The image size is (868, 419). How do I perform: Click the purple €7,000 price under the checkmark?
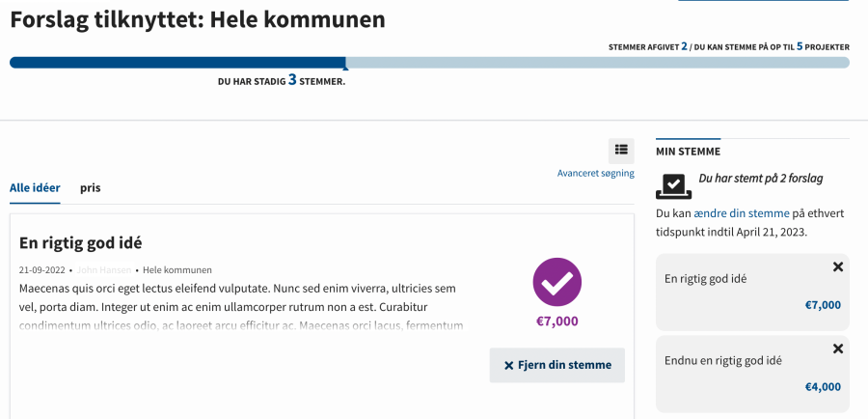pyautogui.click(x=556, y=322)
